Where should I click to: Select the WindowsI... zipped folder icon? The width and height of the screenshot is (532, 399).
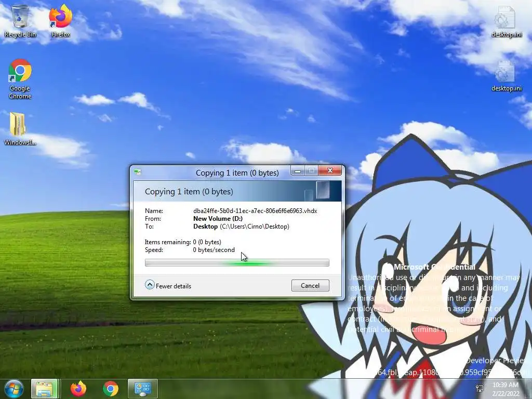click(19, 129)
